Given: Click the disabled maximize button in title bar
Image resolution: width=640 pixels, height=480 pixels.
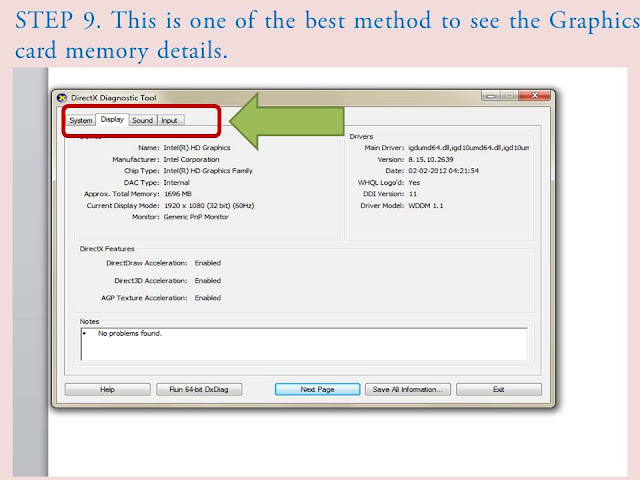Looking at the screenshot, I should click(x=510, y=96).
